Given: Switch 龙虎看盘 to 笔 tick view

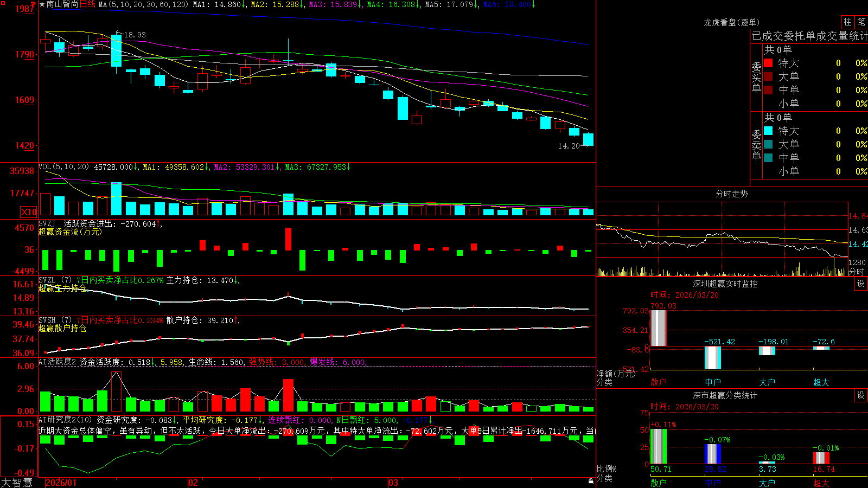Looking at the screenshot, I should [x=861, y=22].
